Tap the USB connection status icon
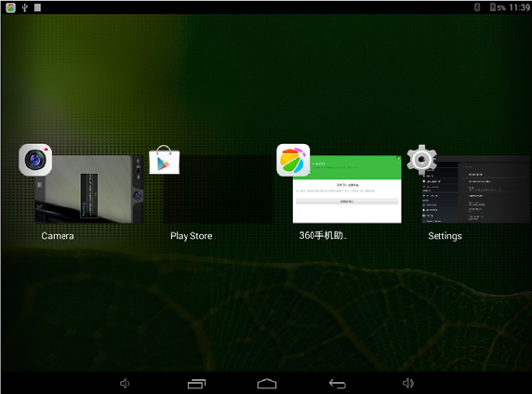532x394 pixels. click(x=24, y=7)
